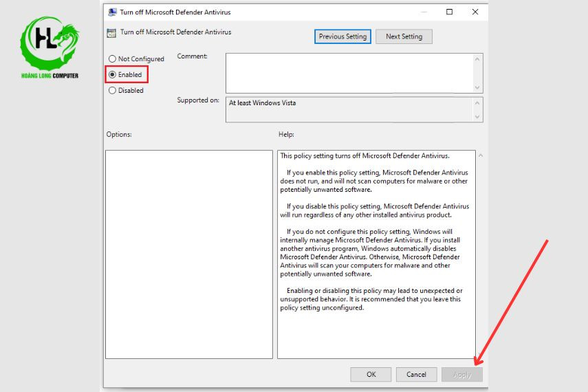Minimize the policy dialog window
The width and height of the screenshot is (588, 392).
click(x=424, y=12)
